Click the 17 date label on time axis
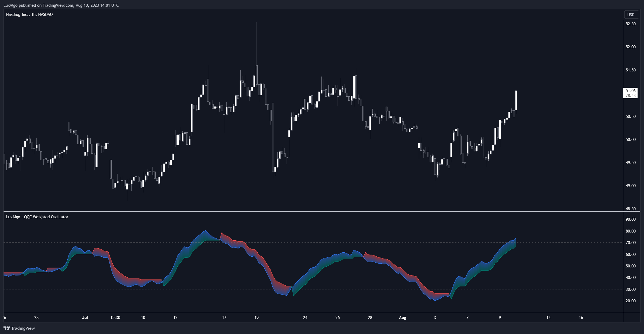The width and height of the screenshot is (644, 334). [224, 318]
